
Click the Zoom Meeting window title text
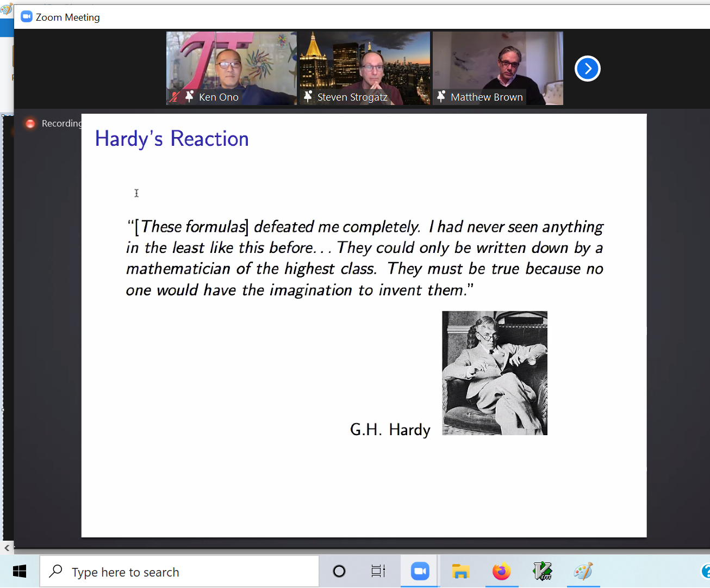pyautogui.click(x=68, y=17)
